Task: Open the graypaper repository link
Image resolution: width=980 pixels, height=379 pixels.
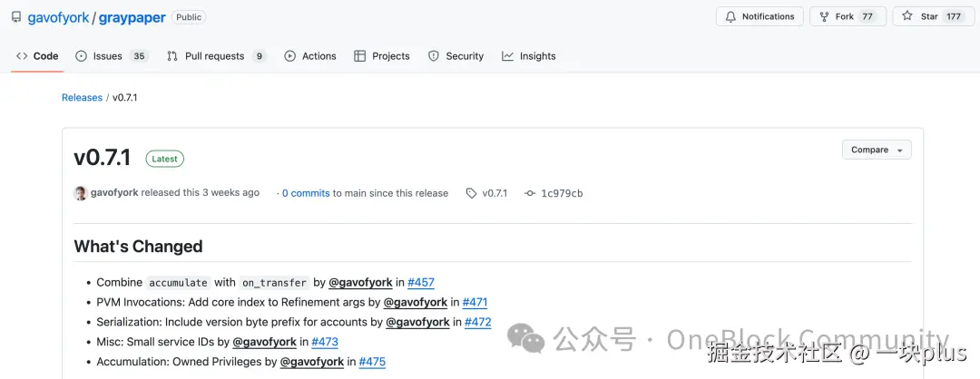Action: [x=132, y=17]
